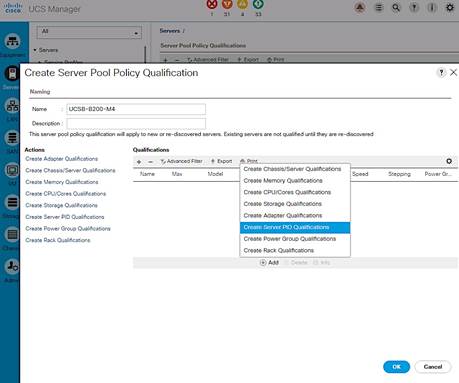Click the Name field containing UCSB-B200-M4
The height and width of the screenshot is (383, 459).
point(136,109)
